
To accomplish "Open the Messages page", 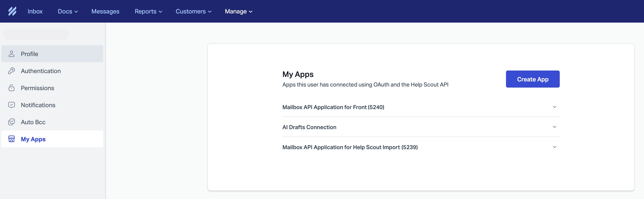I will (105, 12).
